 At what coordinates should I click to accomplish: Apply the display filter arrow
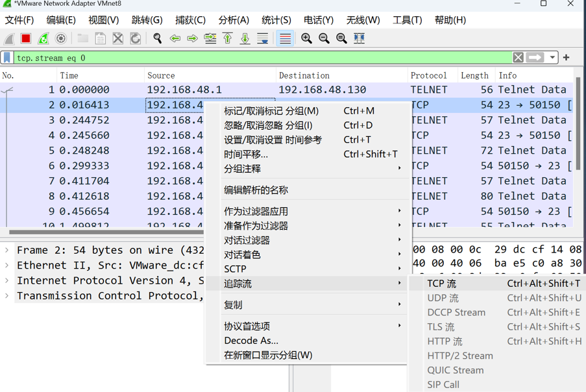[535, 58]
